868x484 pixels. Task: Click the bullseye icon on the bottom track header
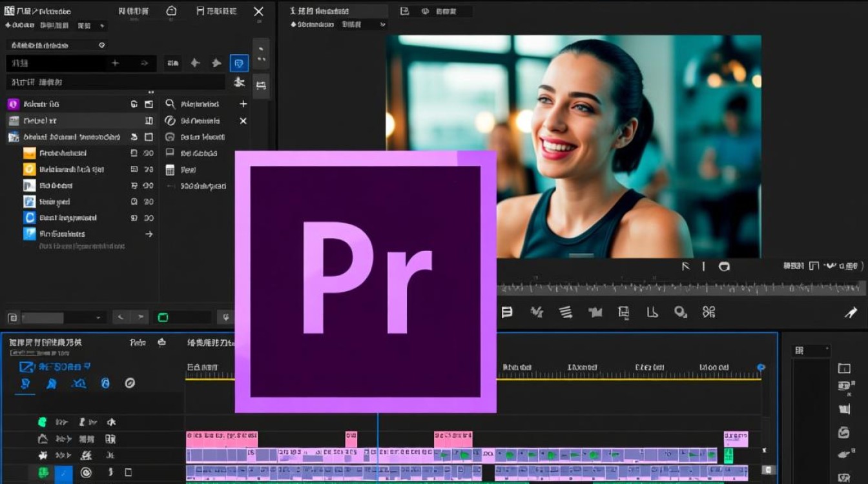(x=86, y=472)
